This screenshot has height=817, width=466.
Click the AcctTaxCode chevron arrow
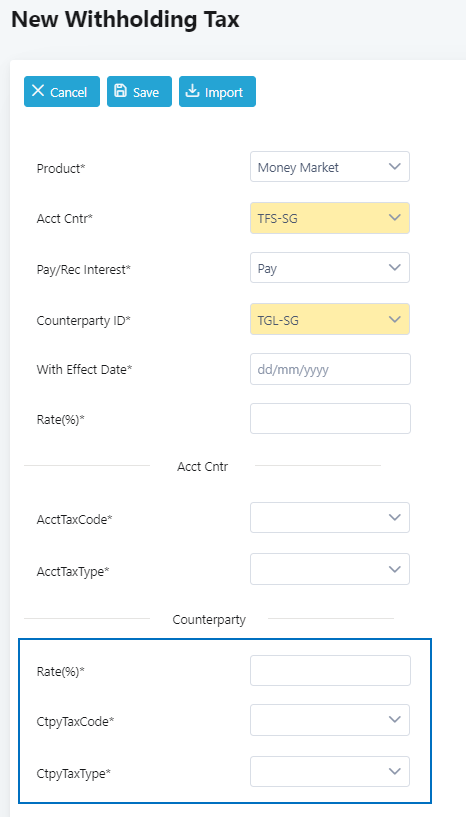pos(395,517)
